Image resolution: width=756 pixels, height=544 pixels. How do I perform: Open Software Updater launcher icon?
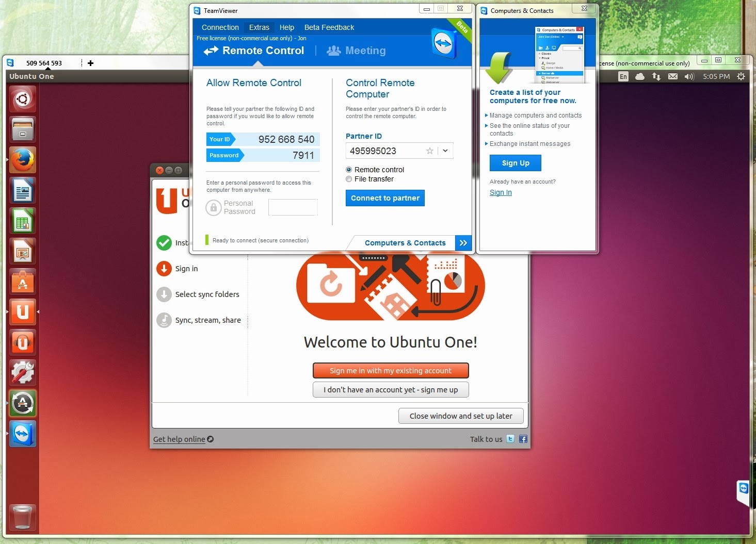[23, 403]
